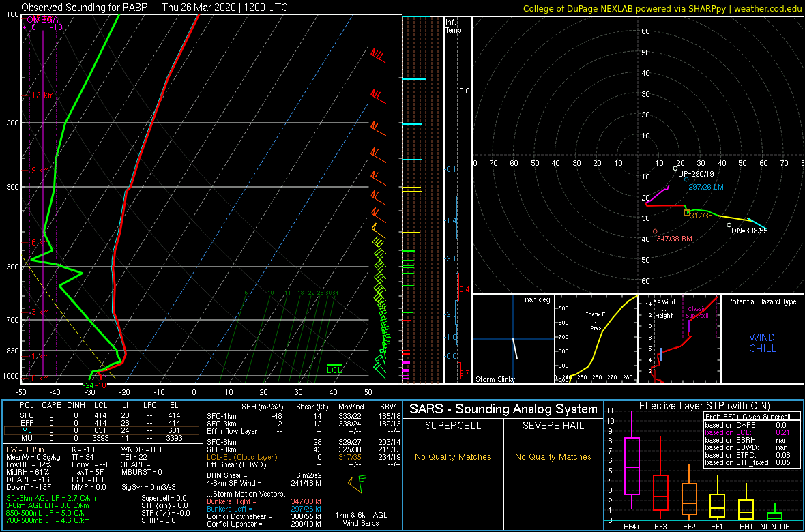805x532 pixels.
Task: Click the '6 km' height marker
Action: [x=40, y=242]
